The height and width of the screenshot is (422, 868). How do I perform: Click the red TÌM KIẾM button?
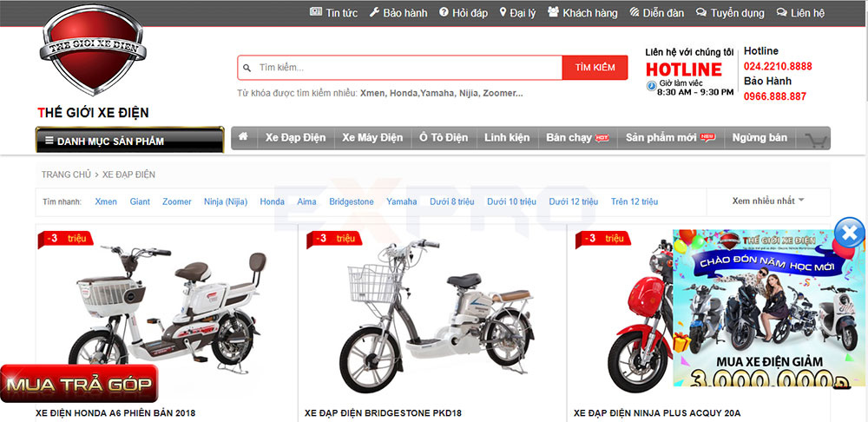tap(595, 68)
